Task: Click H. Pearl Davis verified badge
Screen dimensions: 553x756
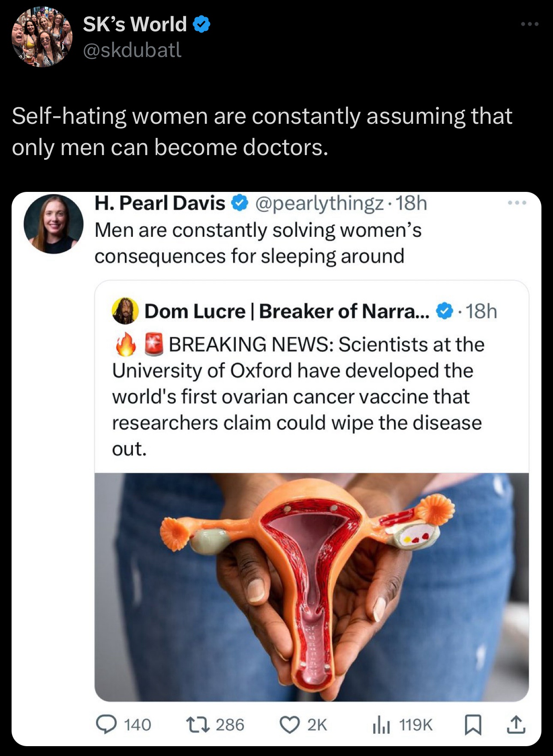Action: coord(240,203)
